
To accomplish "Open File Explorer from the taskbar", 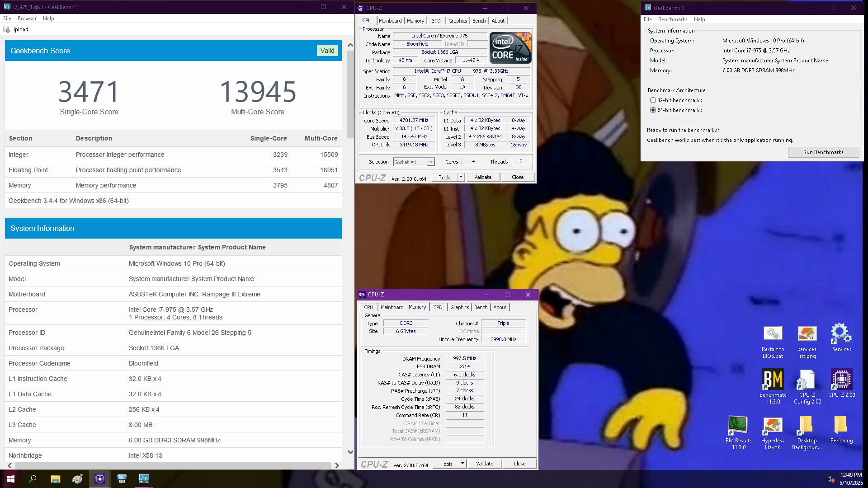I will (55, 479).
